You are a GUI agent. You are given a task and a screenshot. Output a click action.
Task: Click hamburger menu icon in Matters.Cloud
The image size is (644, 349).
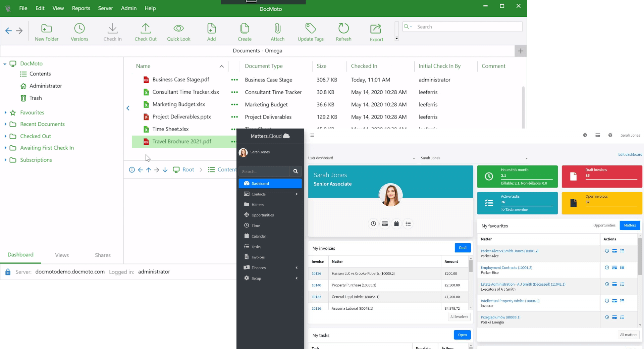[x=312, y=135]
